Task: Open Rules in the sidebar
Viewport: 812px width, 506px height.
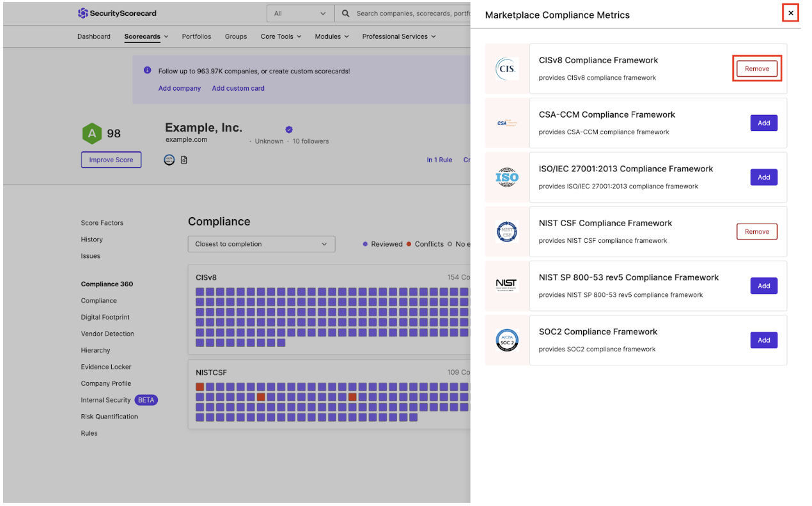Action: [90, 433]
